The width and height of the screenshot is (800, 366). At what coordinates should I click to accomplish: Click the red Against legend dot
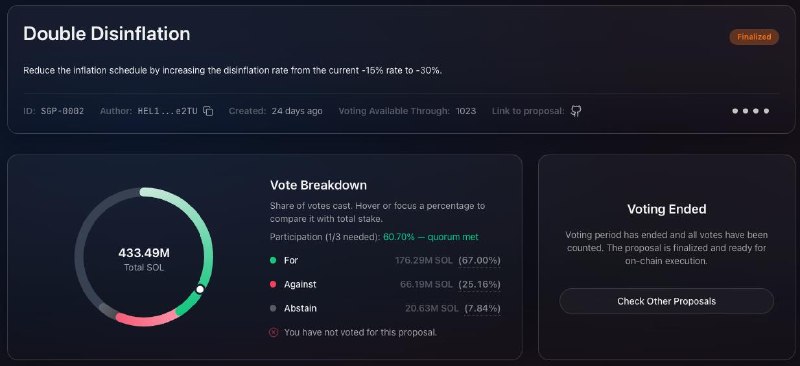coord(273,284)
